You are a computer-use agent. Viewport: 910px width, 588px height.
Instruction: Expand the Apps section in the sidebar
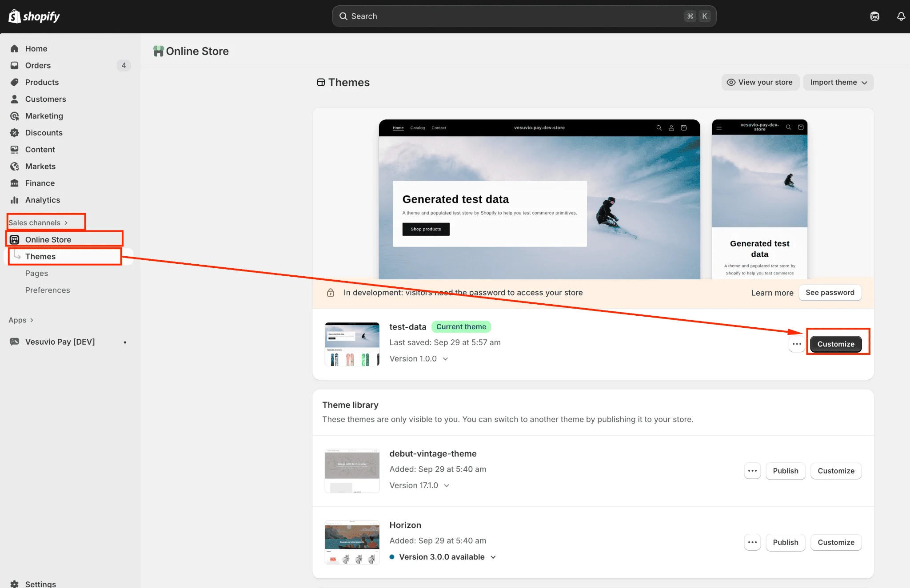21,320
